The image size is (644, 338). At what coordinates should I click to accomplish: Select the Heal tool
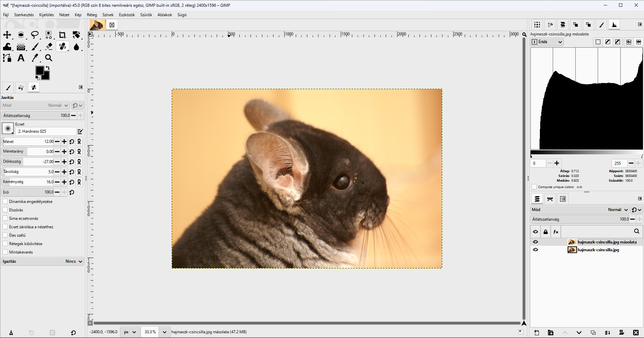pyautogui.click(x=63, y=47)
